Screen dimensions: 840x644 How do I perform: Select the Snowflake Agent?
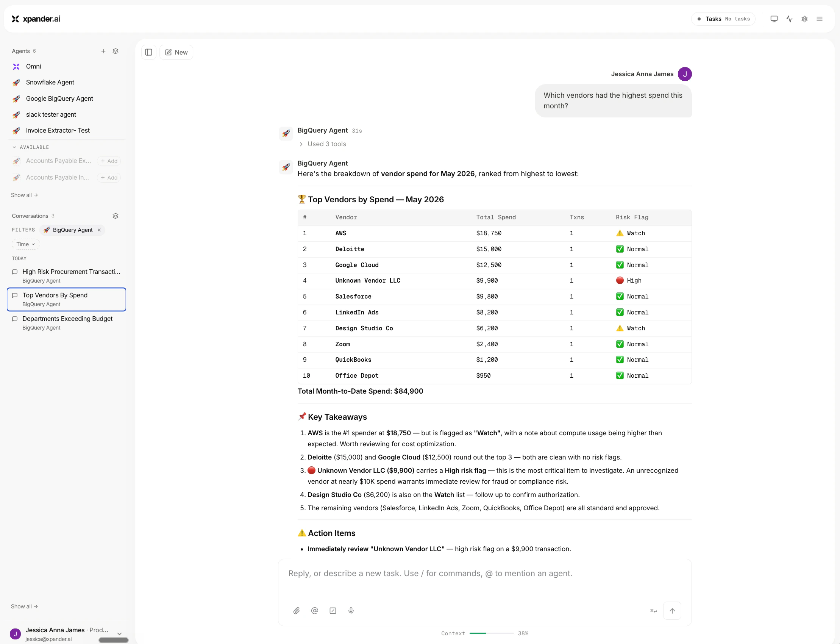point(66,83)
